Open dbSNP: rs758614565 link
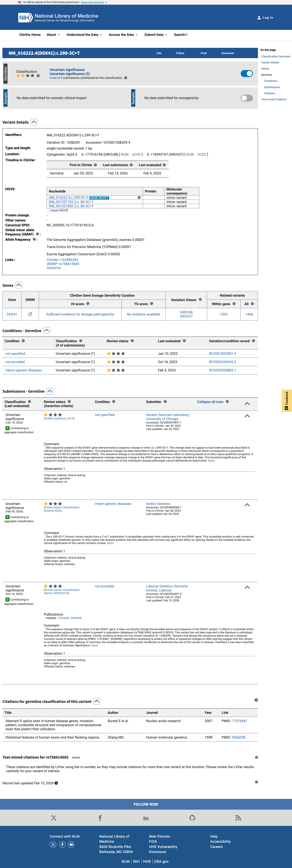This screenshot has width=292, height=868. [x=63, y=264]
